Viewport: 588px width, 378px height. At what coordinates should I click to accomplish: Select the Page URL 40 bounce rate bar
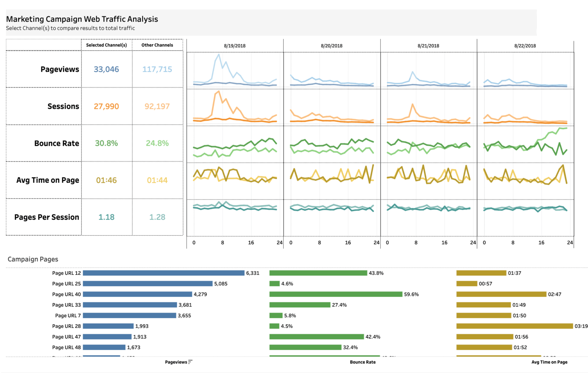(336, 294)
